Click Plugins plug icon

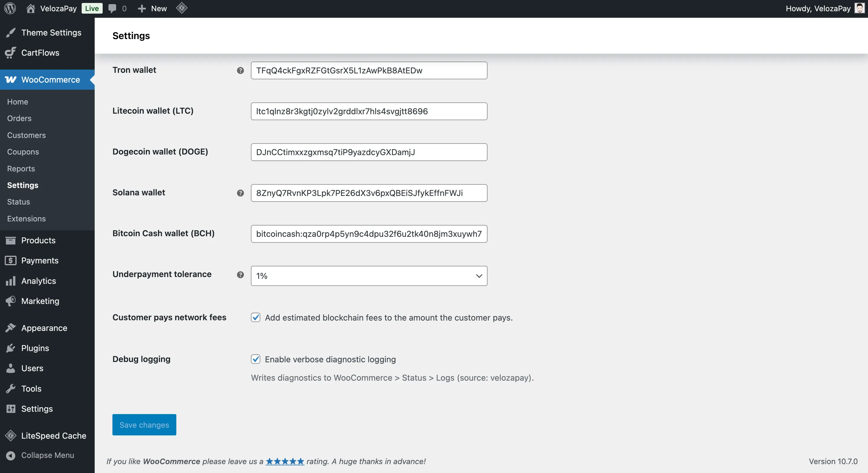10,348
